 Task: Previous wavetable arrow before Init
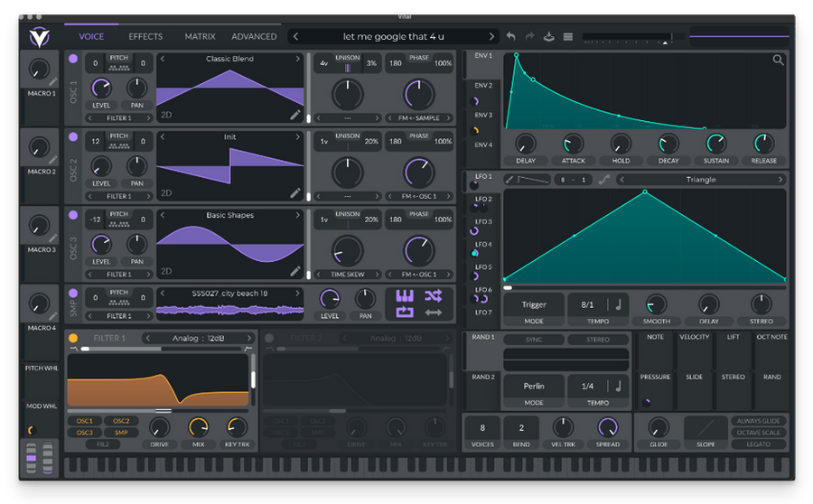tap(163, 137)
